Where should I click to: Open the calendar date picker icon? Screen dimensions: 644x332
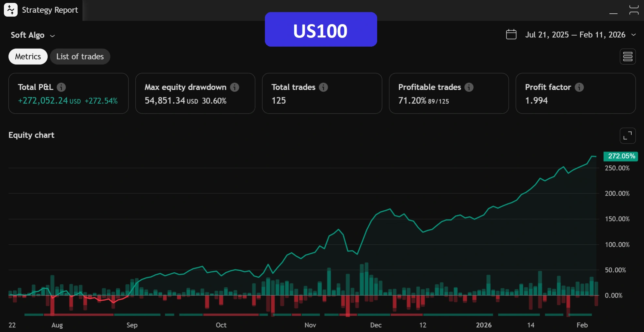[x=511, y=35]
